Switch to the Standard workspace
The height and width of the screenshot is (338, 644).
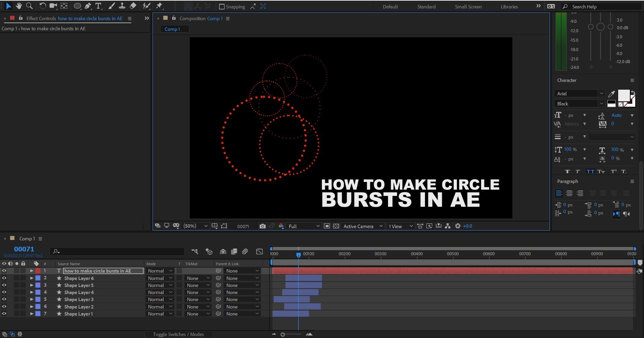tap(426, 7)
